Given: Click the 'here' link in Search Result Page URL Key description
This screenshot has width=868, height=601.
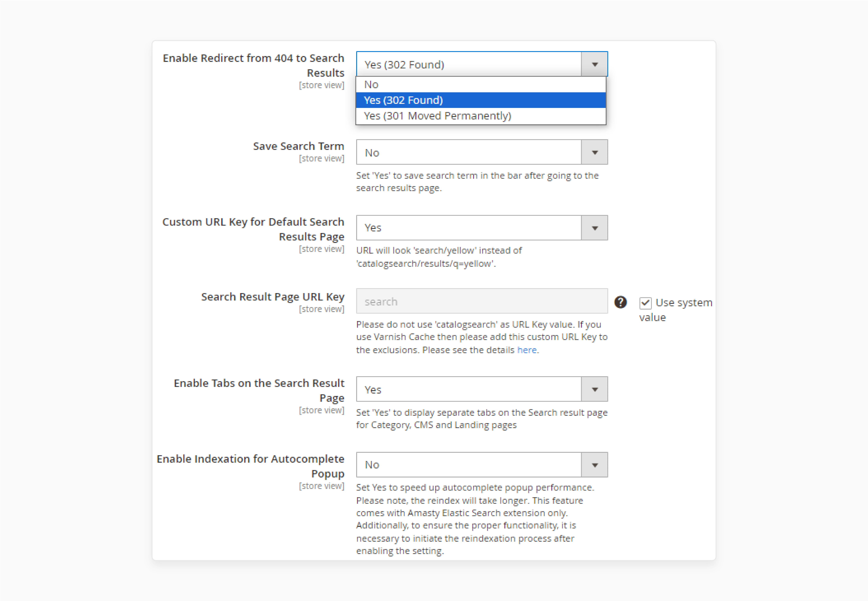Looking at the screenshot, I should pyautogui.click(x=528, y=351).
